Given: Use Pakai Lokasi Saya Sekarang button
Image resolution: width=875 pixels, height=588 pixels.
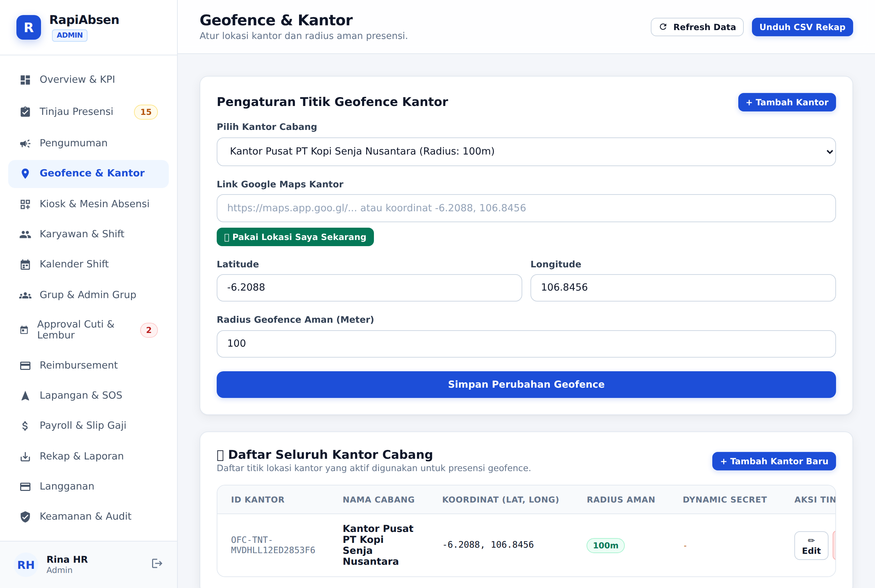Looking at the screenshot, I should pyautogui.click(x=295, y=237).
